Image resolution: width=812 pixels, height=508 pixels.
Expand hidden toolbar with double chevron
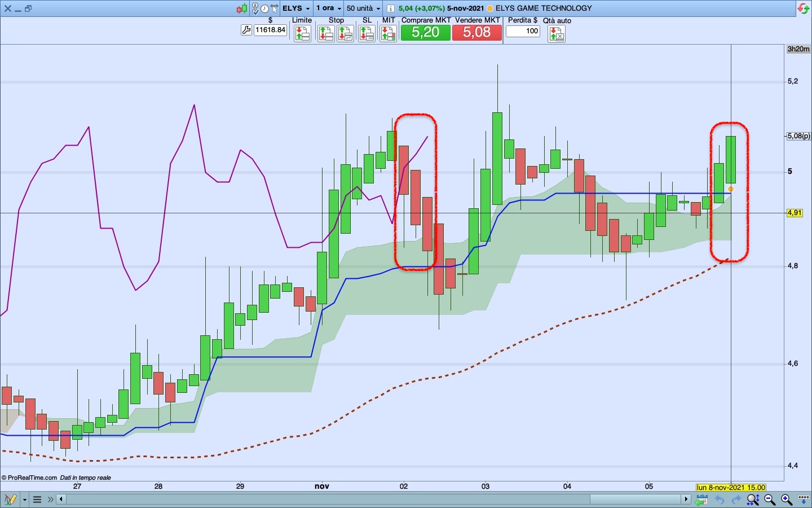(x=51, y=500)
